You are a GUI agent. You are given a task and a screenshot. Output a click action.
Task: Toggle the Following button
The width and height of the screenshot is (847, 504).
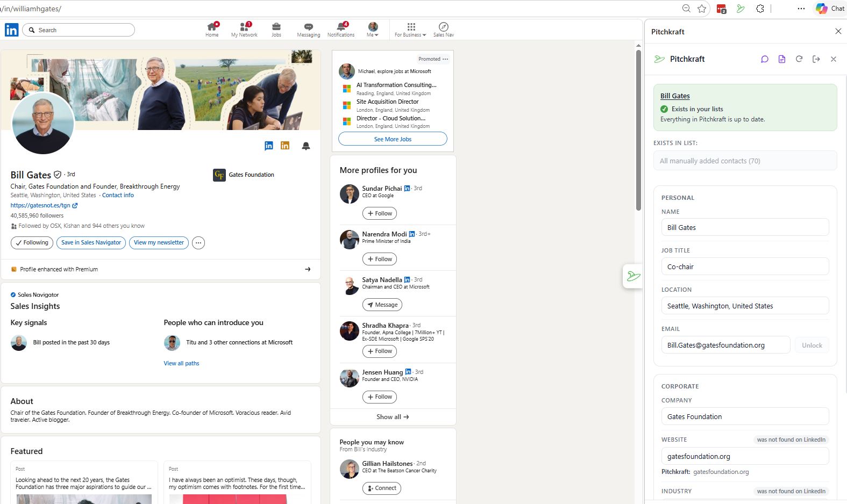[32, 243]
